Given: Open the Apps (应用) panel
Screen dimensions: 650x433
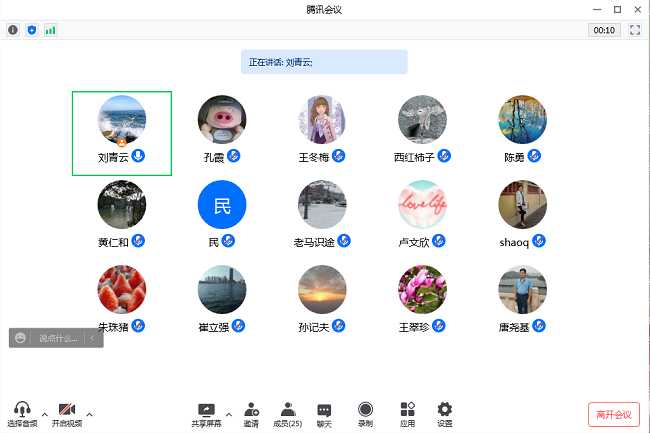Looking at the screenshot, I should point(408,414).
